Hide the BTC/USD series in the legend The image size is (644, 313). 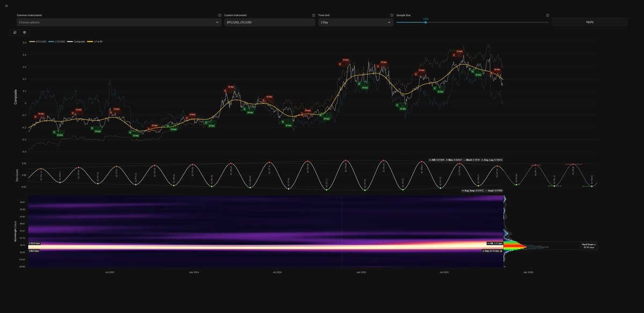(39, 40)
